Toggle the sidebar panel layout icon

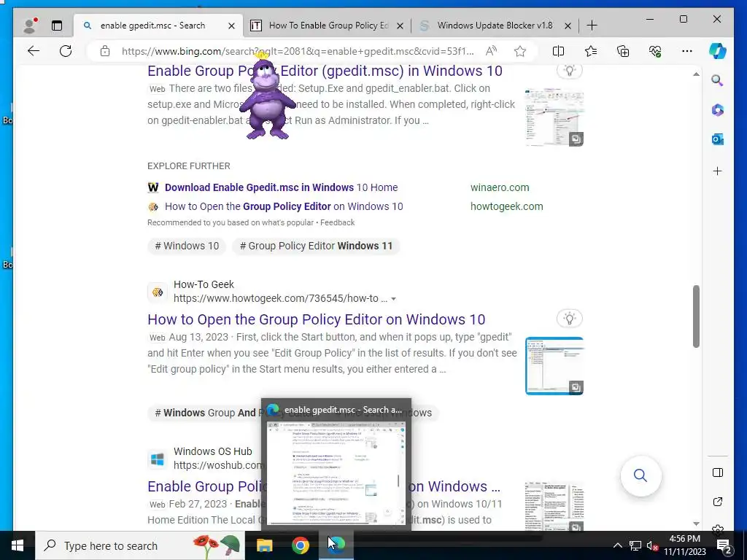point(718,472)
